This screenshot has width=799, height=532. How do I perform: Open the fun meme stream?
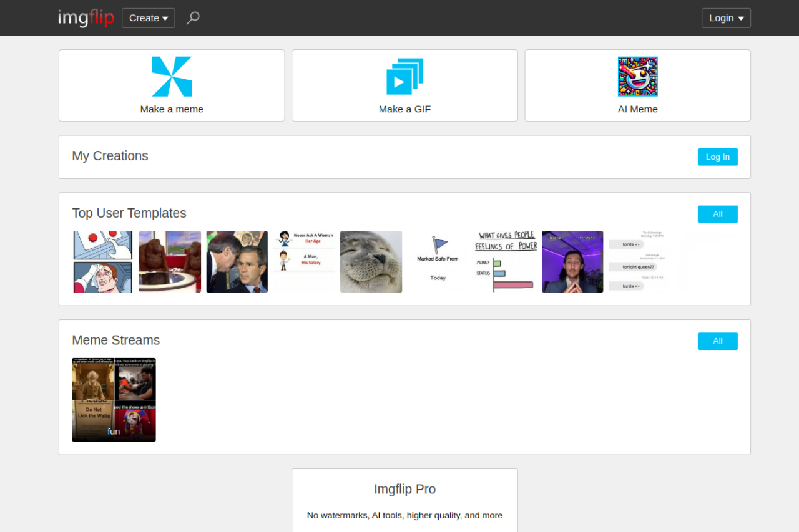point(114,400)
